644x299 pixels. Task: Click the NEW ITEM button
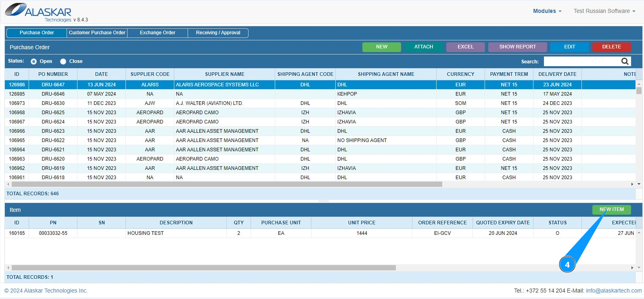click(x=611, y=209)
